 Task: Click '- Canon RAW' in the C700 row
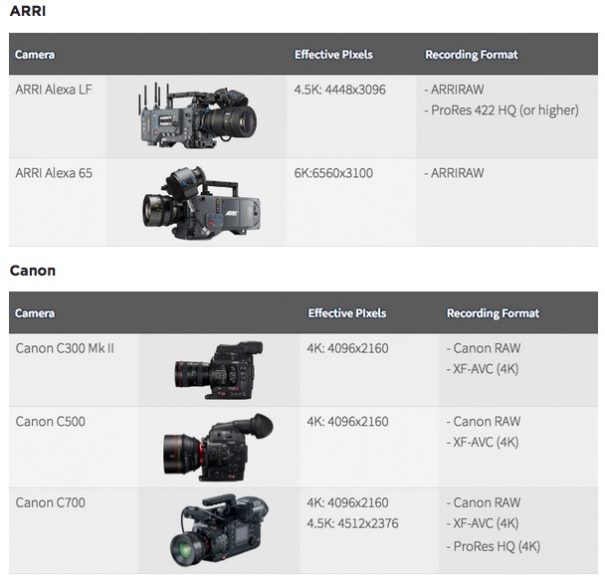[483, 503]
